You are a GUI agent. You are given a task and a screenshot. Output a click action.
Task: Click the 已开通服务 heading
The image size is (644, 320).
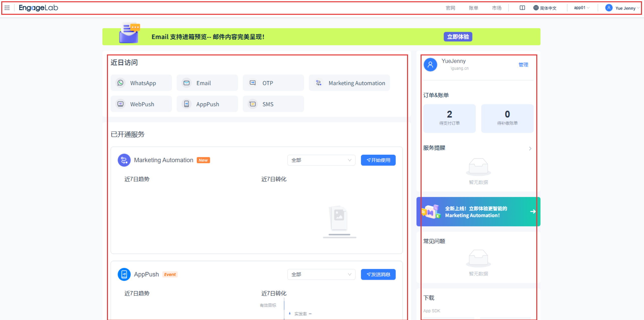coord(128,134)
